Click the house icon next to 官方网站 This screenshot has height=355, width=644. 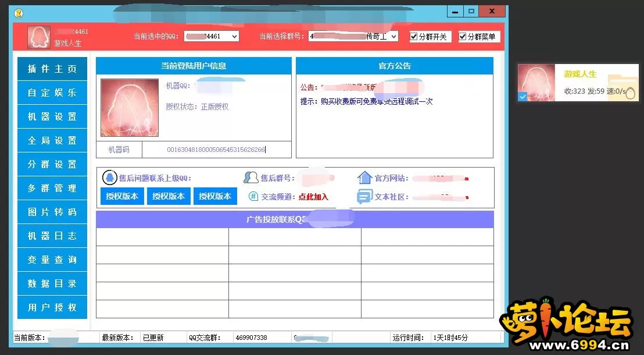click(x=364, y=178)
